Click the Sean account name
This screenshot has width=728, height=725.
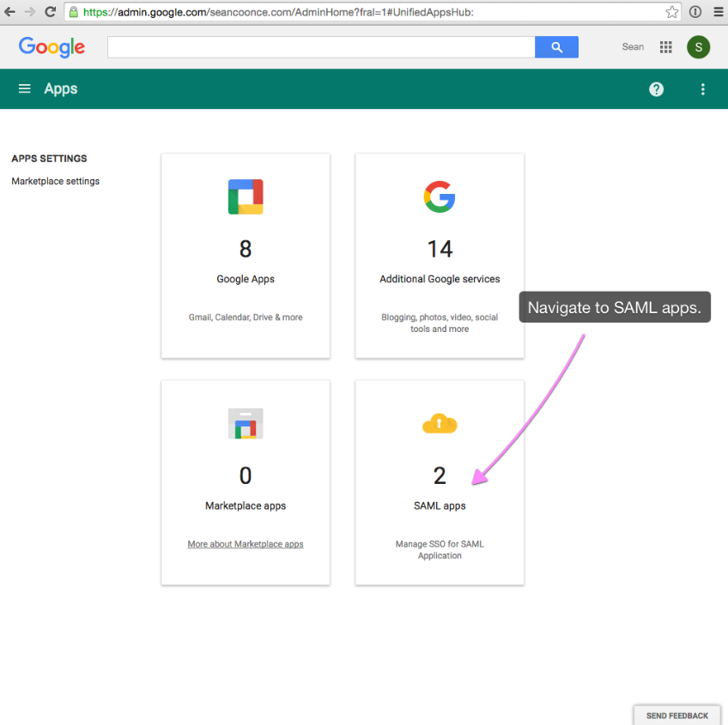point(633,47)
